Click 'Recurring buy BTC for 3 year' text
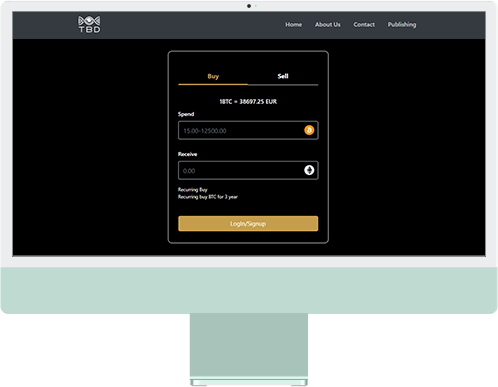This screenshot has height=387, width=498. (x=208, y=197)
